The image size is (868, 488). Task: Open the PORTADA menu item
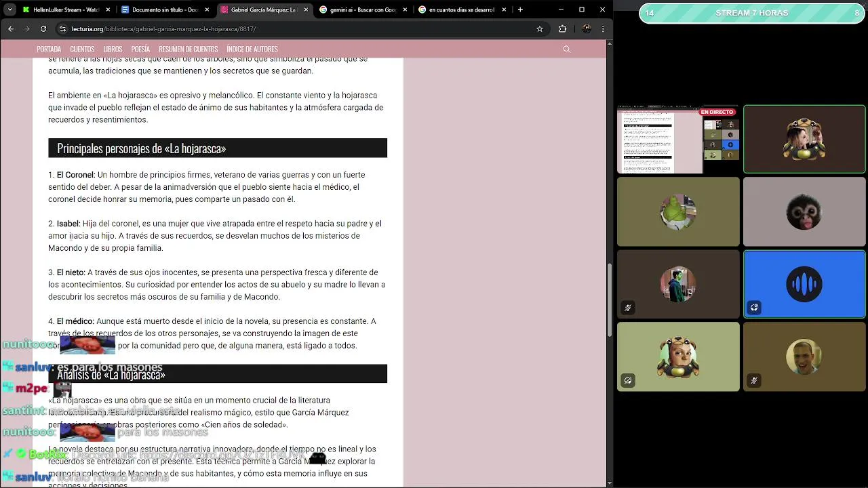click(49, 49)
